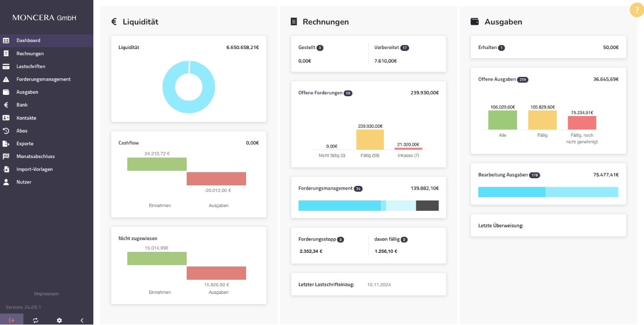This screenshot has width=644, height=325.
Task: Click red Ausgaben bar in Nicht zugewiesen
Action: [x=216, y=273]
